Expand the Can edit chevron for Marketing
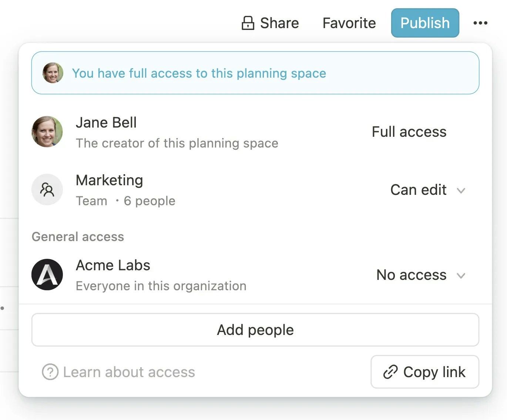Screen dimensions: 507x420 pos(461,190)
